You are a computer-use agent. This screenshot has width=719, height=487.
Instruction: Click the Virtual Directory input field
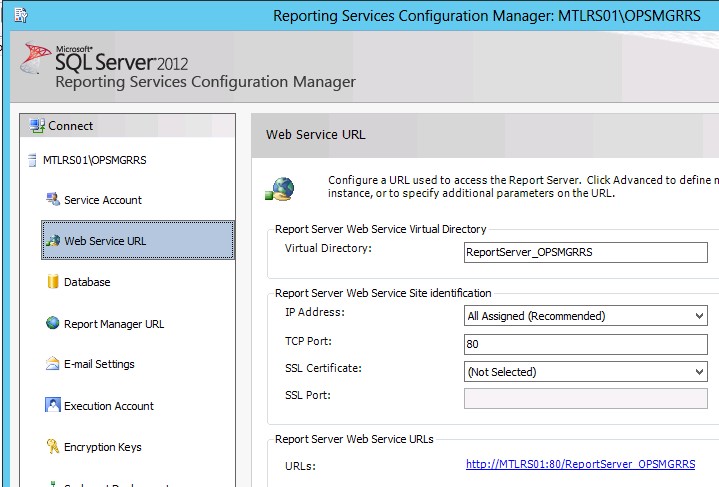[x=586, y=252]
